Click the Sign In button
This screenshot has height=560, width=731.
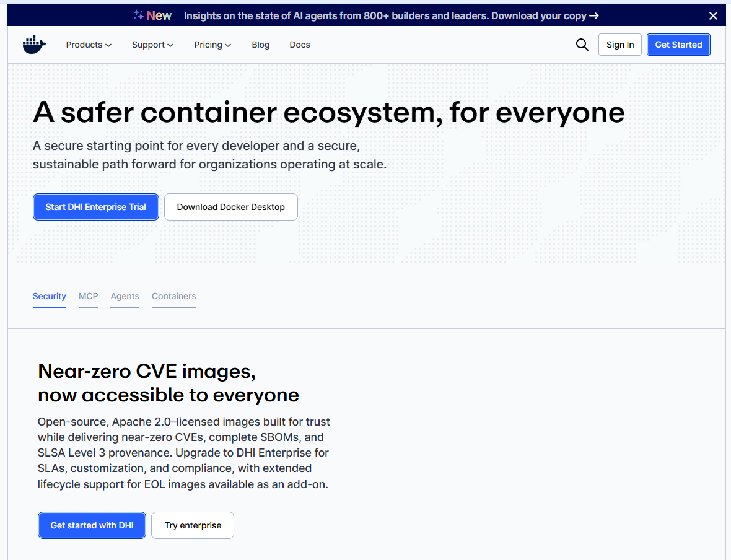(619, 45)
